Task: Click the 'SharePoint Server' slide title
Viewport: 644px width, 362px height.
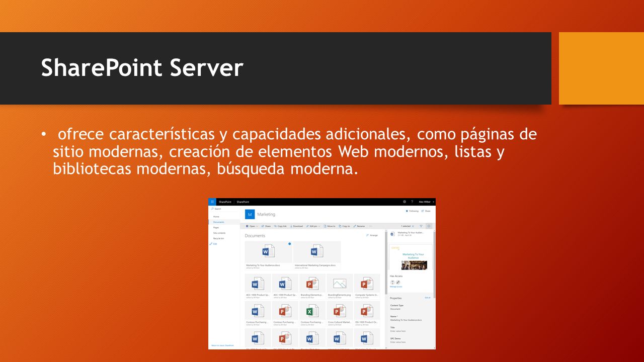Action: (x=142, y=68)
